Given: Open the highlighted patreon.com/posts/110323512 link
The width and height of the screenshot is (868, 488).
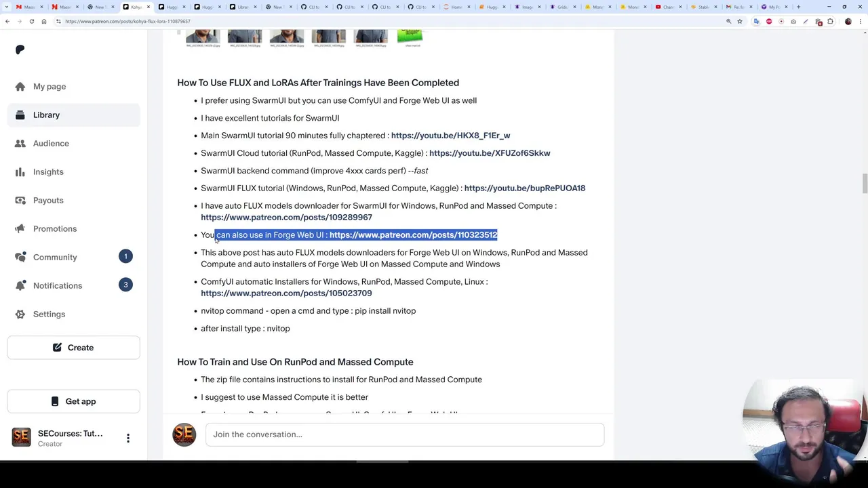Looking at the screenshot, I should pyautogui.click(x=413, y=235).
